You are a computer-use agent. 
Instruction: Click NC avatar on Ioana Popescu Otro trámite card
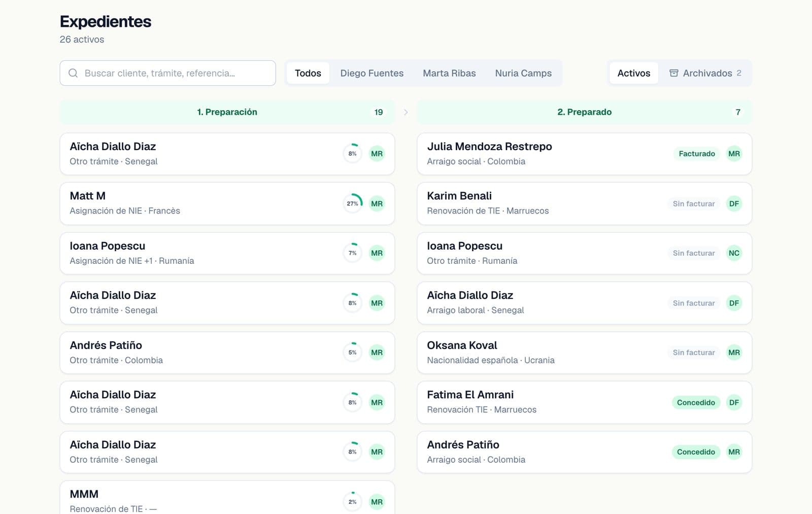(x=734, y=253)
